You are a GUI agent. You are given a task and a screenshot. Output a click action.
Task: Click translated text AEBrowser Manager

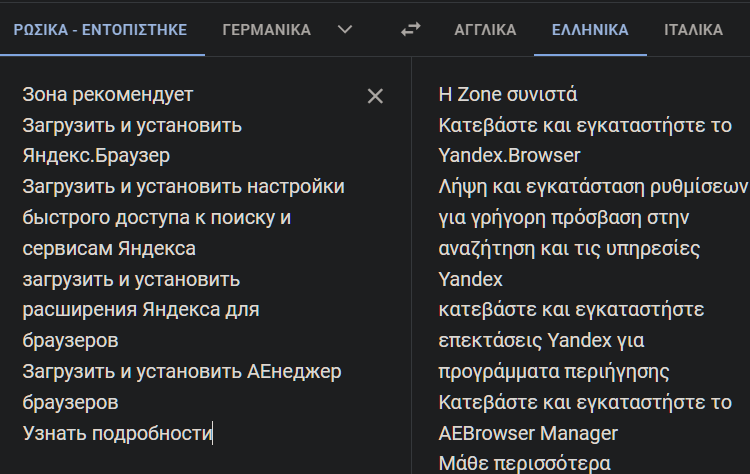click(528, 433)
